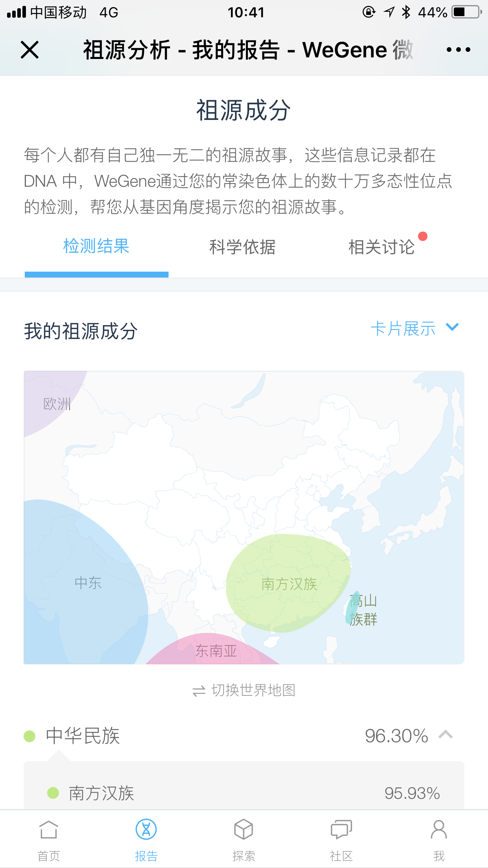This screenshot has height=868, width=488.
Task: Click 切换世界地图 to switch maps
Action: 253,690
